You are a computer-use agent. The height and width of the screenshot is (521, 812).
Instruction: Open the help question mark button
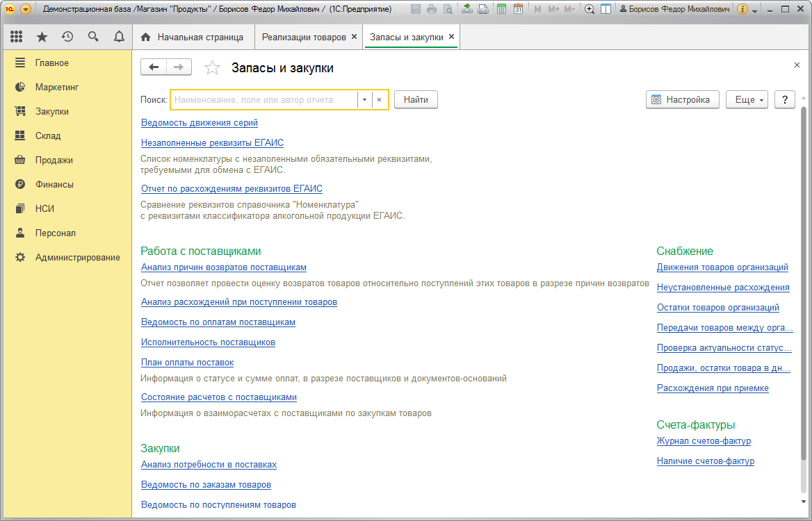785,100
